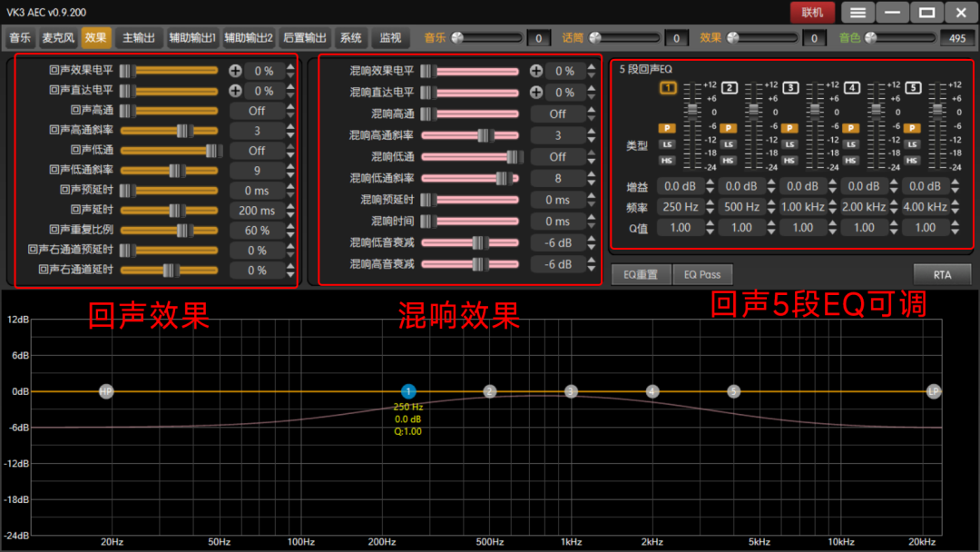980x552 pixels.
Task: Click band 1 频率 250 Hz field
Action: 680,207
